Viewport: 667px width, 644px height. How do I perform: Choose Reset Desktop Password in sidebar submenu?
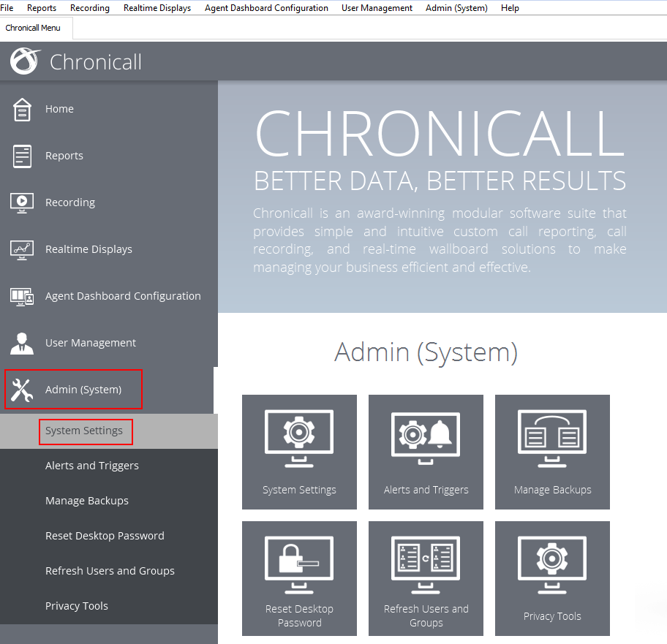click(x=105, y=536)
